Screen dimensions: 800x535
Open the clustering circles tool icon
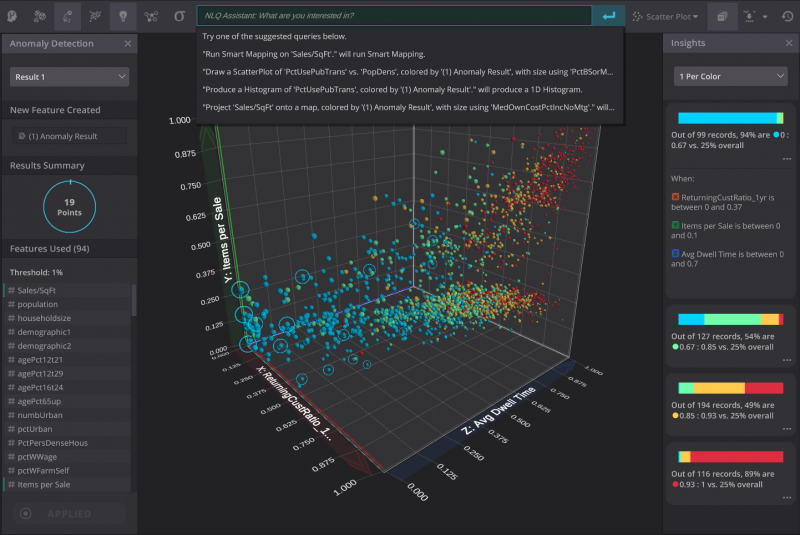click(x=39, y=16)
